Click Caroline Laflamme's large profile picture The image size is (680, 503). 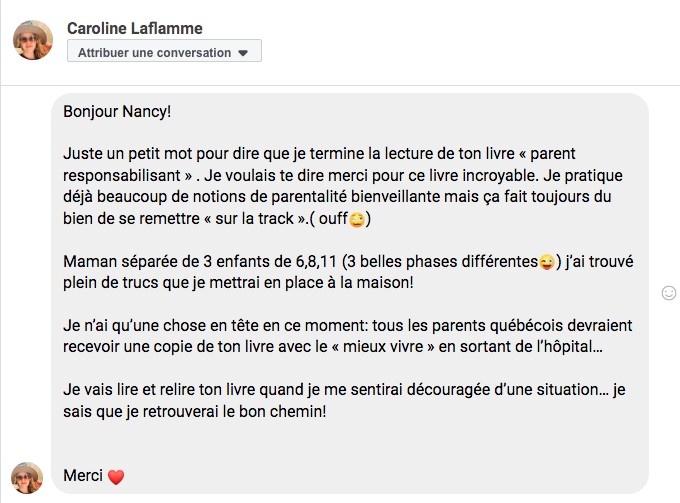32,40
